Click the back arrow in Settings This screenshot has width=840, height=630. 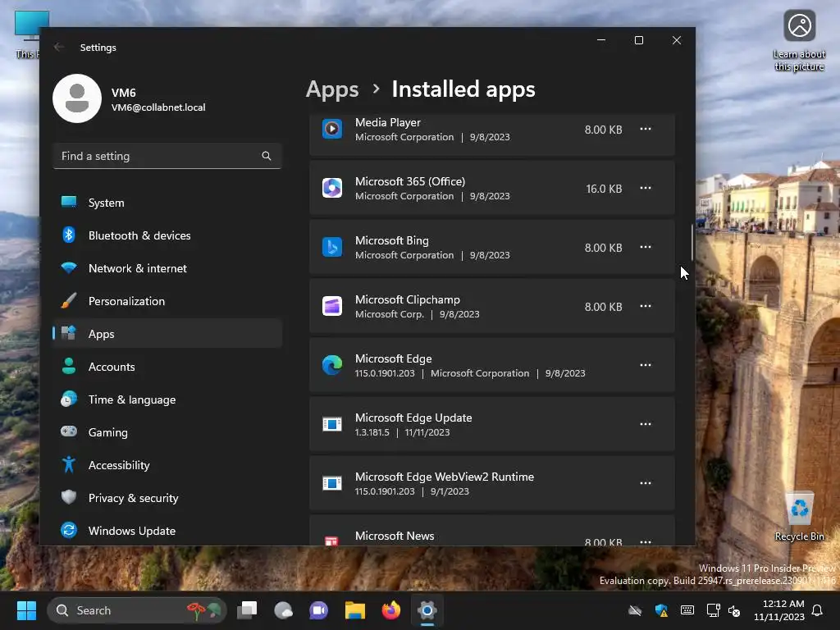[x=59, y=47]
